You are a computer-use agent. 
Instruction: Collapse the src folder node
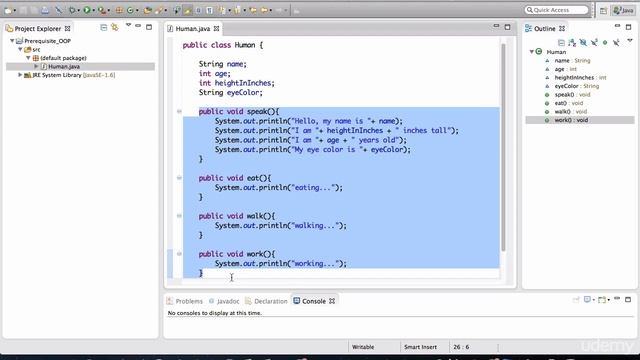[20, 49]
